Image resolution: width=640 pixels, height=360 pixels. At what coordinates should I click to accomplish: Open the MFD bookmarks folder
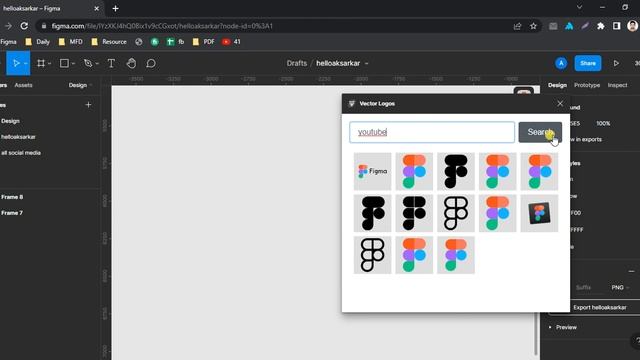(x=71, y=42)
